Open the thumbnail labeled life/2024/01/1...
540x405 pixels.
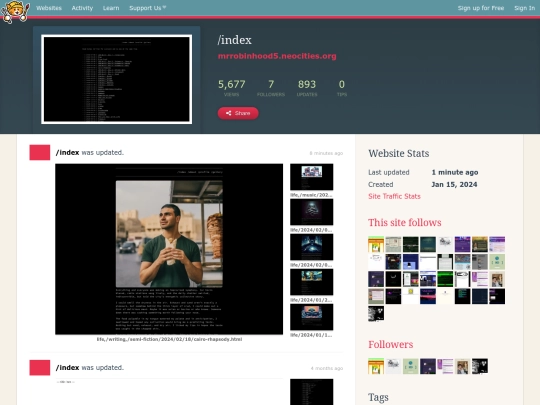tap(311, 317)
